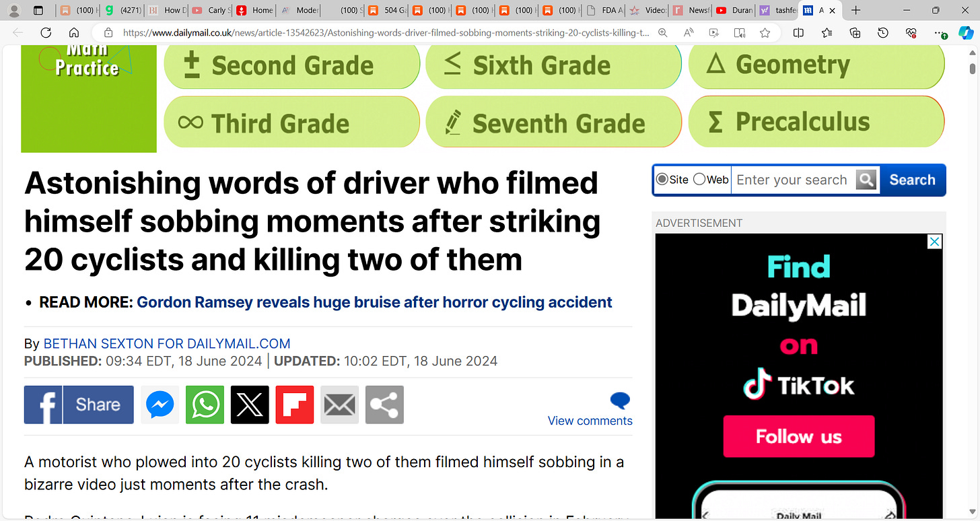Switch to the 'FDA A' browser tab

point(604,11)
